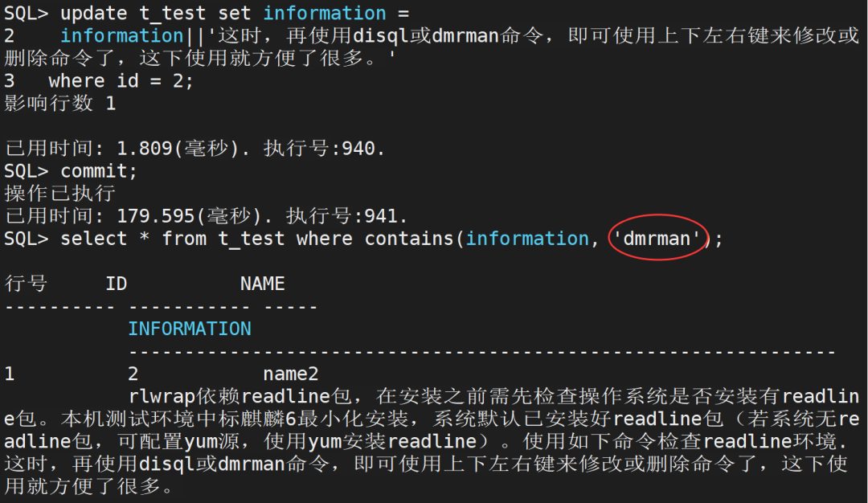This screenshot has width=868, height=503.
Task: Click the ID column header
Action: (x=116, y=284)
